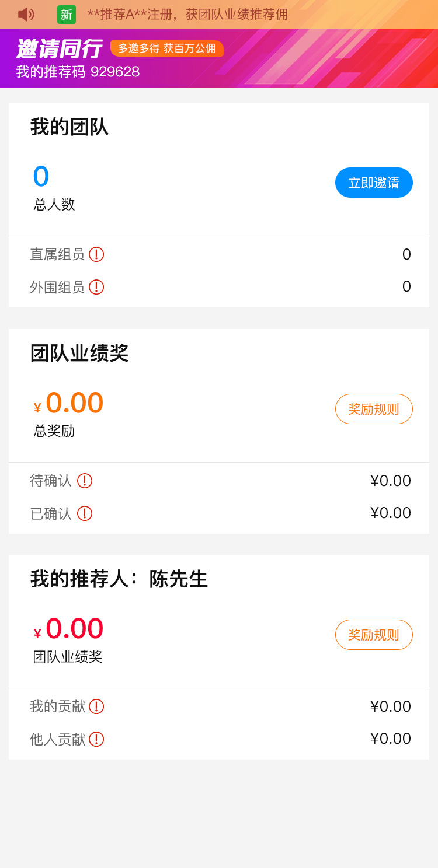Screen dimensions: 438x868
Task: Tap the 我的推荐人：陈先生 heading
Action: pos(119,579)
